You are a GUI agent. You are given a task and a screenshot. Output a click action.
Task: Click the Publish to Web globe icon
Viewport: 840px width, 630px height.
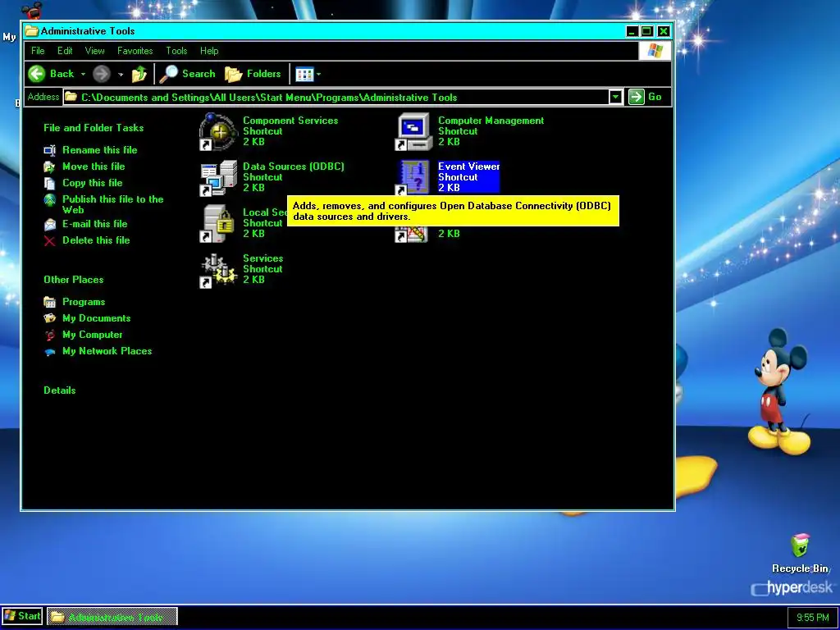(49, 200)
